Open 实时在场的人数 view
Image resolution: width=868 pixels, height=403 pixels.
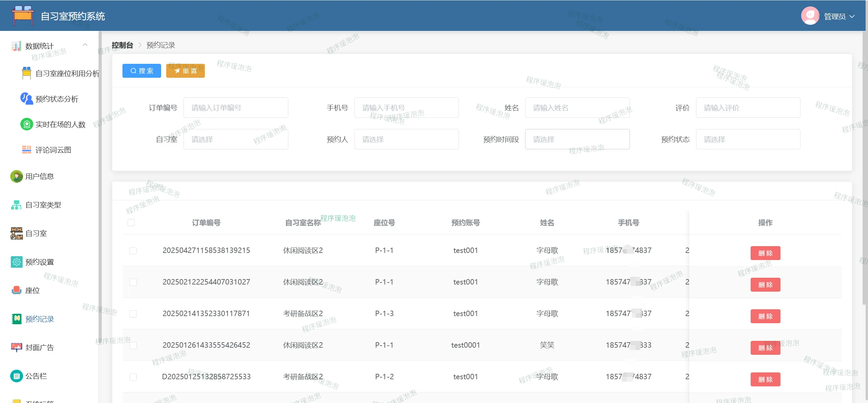(60, 124)
